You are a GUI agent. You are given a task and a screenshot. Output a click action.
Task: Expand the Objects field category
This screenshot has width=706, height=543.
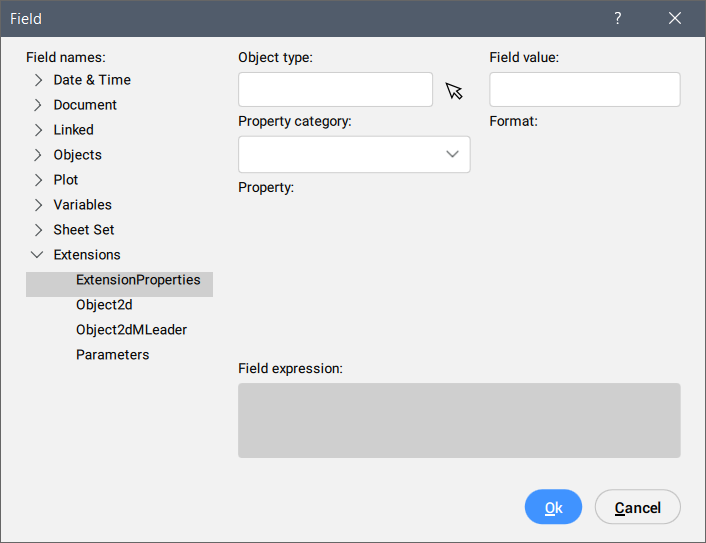click(x=38, y=155)
